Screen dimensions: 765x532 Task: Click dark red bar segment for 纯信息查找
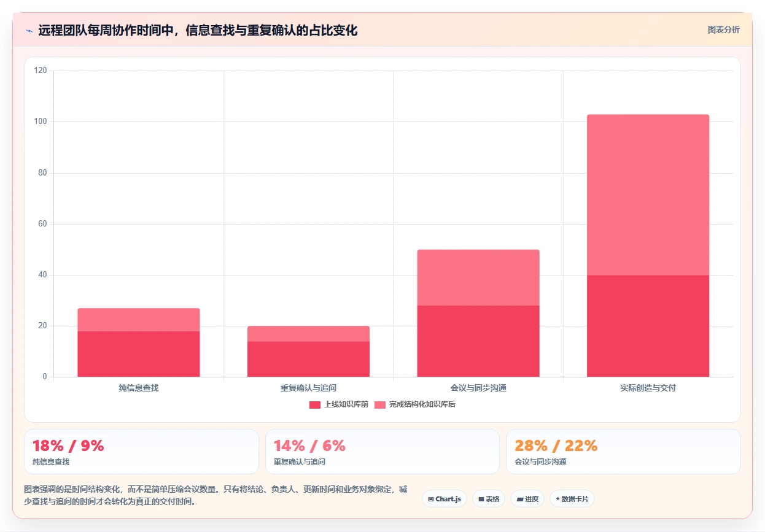139,354
